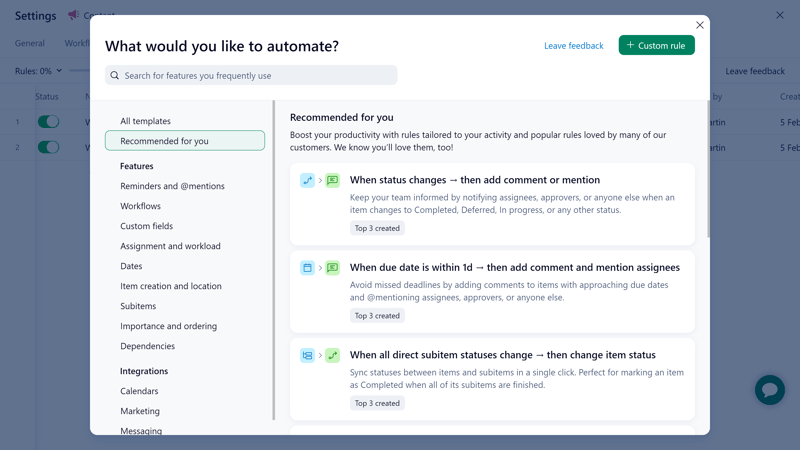Click the green change status action icon

[x=332, y=355]
